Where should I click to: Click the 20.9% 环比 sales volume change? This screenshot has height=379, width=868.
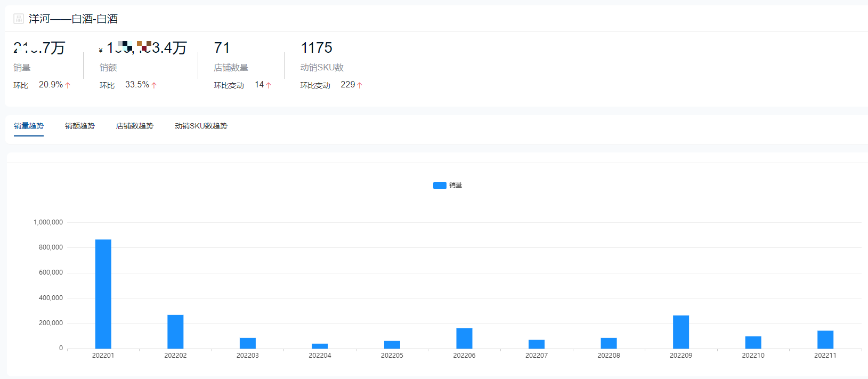point(51,85)
